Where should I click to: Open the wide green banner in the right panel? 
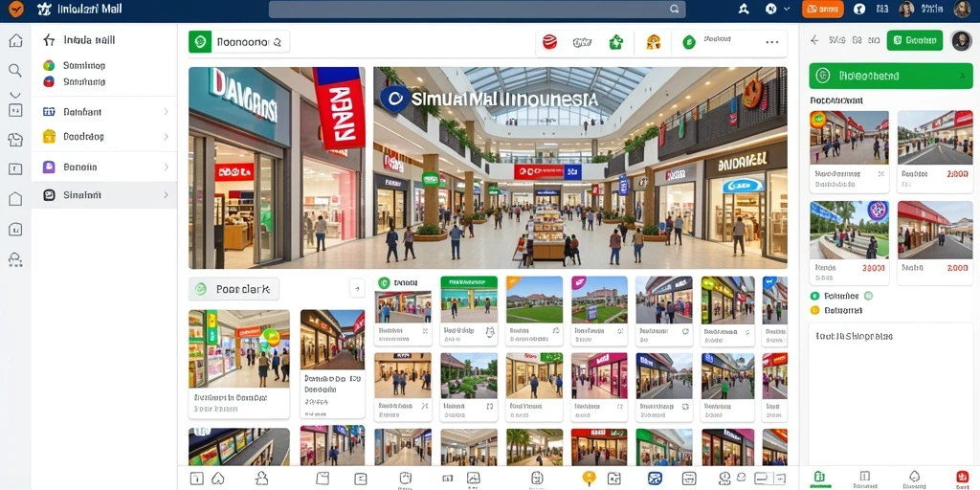[x=892, y=76]
